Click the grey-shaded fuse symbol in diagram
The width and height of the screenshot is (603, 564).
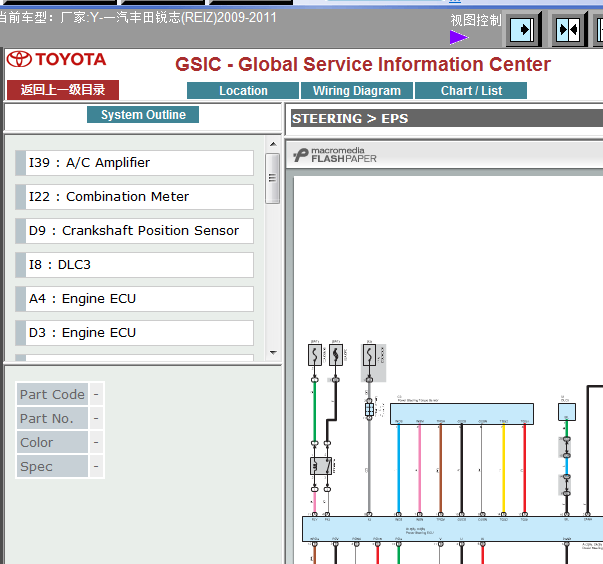[x=369, y=355]
